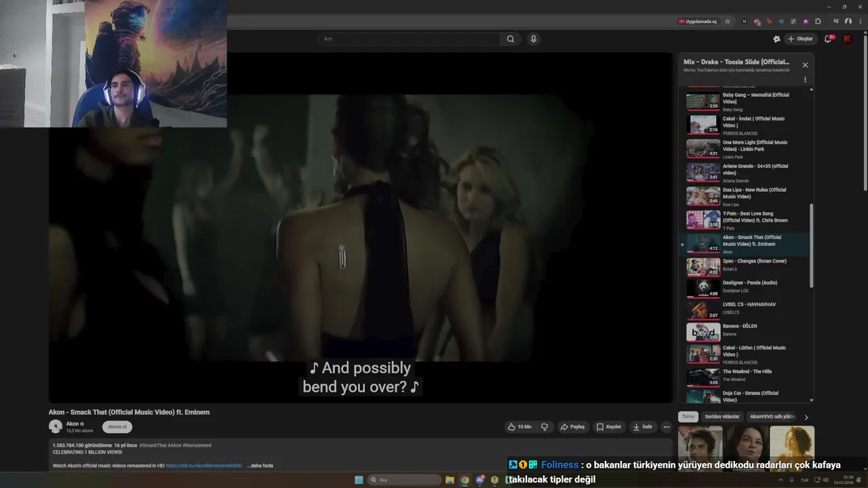Click into the YouTube search field
This screenshot has width=868, height=488.
[409, 39]
